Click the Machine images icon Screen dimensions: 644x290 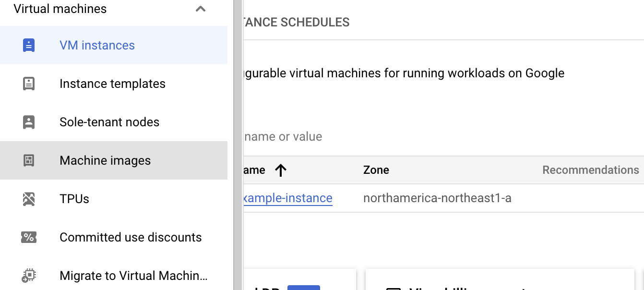(29, 160)
